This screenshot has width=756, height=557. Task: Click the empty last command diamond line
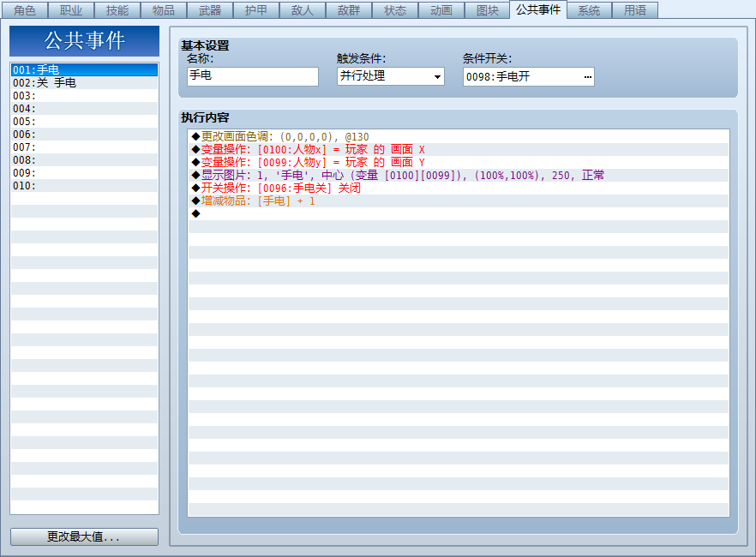[459, 214]
